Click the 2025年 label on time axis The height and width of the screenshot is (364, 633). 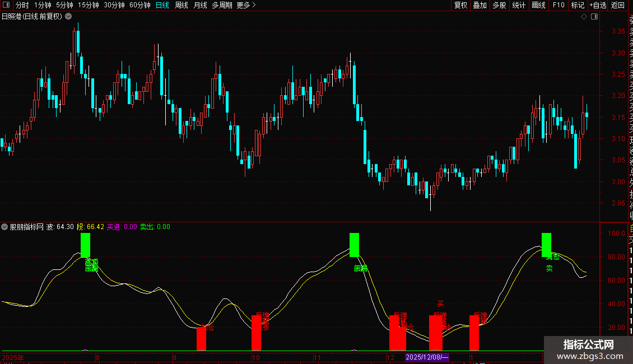pyautogui.click(x=13, y=357)
